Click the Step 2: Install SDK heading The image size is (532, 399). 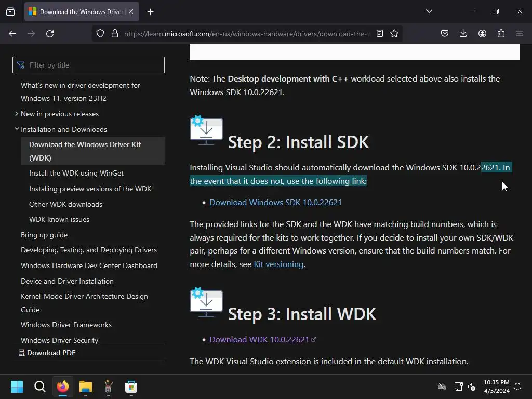[298, 142]
